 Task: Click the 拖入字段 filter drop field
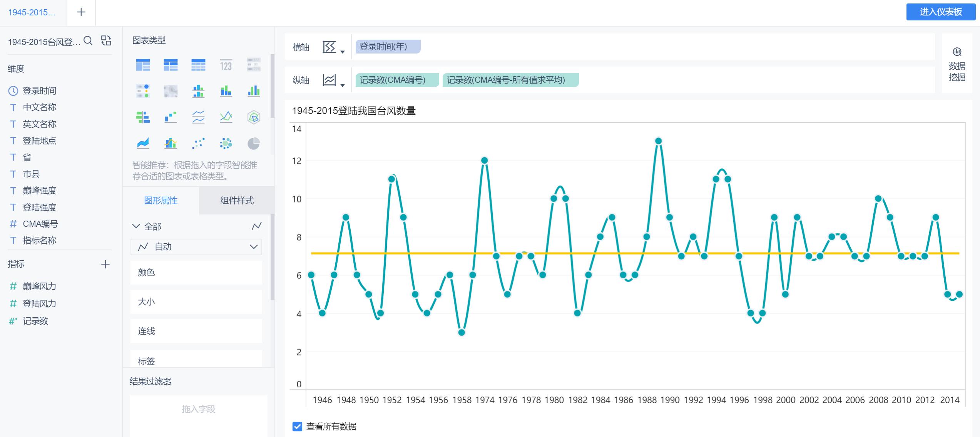pos(198,409)
